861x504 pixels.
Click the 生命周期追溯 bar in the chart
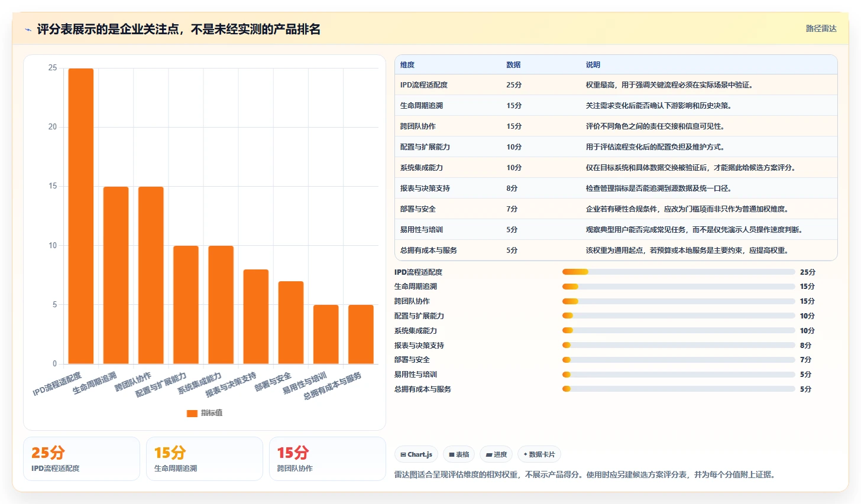coord(116,275)
